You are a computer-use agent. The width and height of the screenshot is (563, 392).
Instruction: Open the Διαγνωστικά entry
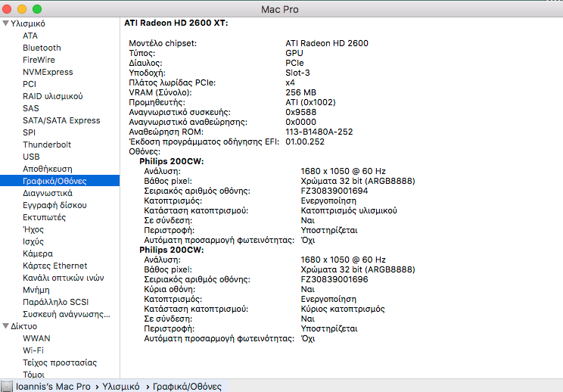48,193
